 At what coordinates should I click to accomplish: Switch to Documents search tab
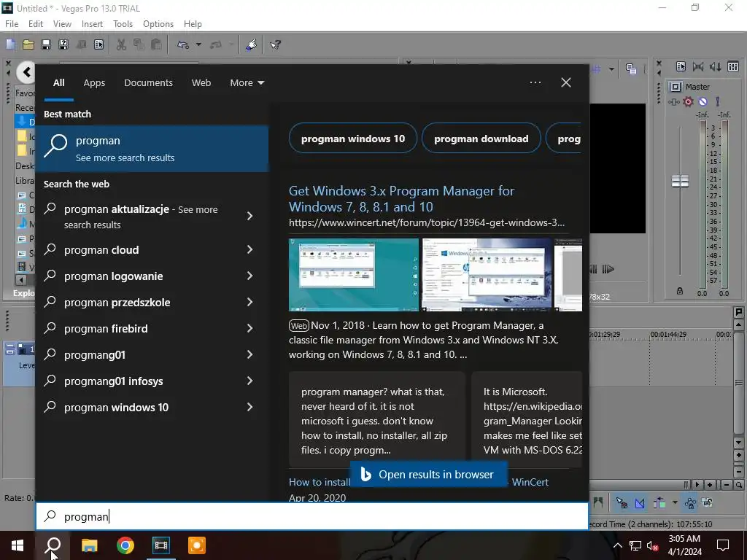pyautogui.click(x=148, y=83)
